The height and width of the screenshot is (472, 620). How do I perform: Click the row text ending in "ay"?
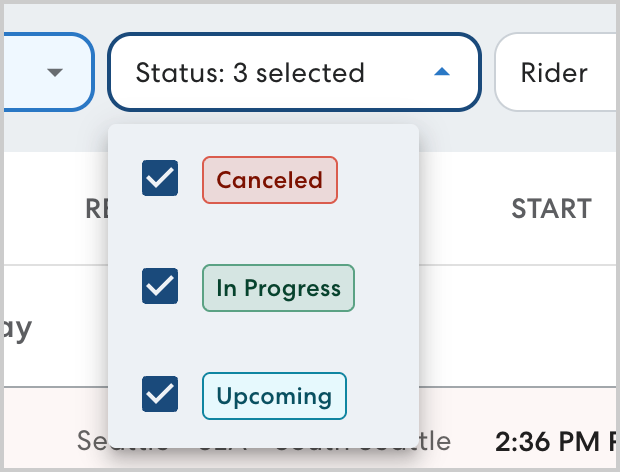click(x=18, y=327)
